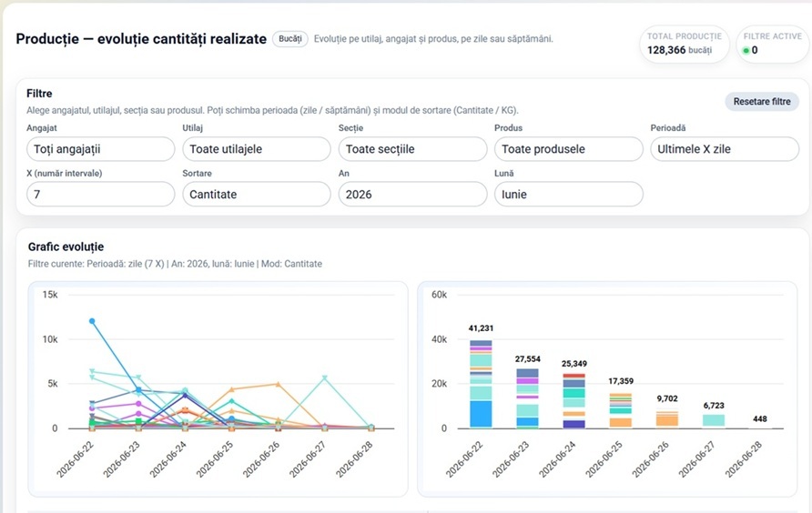812x513 pixels.
Task: Click the 60k axis label on bar chart
Action: (439, 295)
